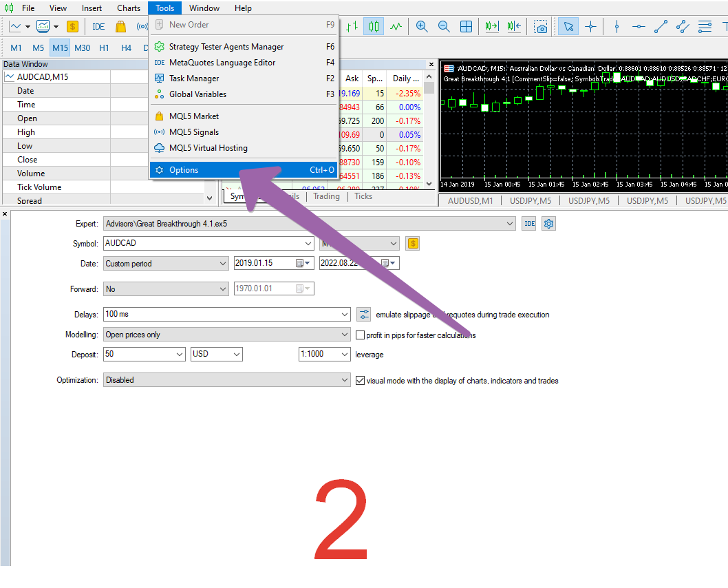The height and width of the screenshot is (588, 728).
Task: Open the start date 2019.01.15 calendar picker
Action: [x=303, y=263]
